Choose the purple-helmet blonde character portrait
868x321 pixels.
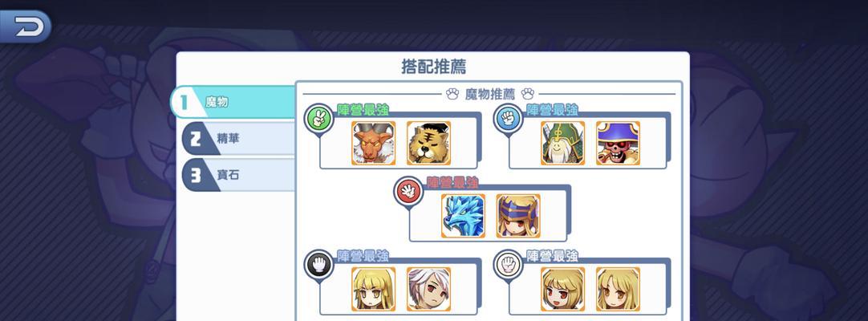[x=518, y=216]
